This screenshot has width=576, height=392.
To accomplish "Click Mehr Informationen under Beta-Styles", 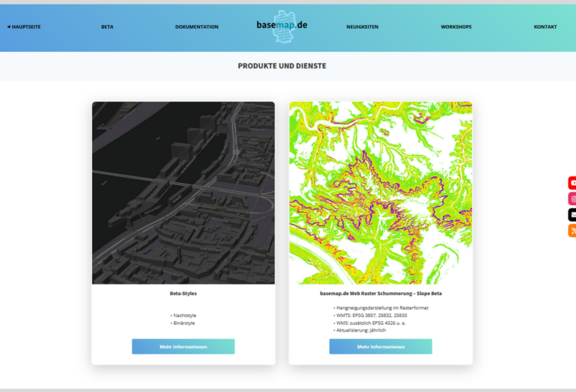I will (183, 346).
